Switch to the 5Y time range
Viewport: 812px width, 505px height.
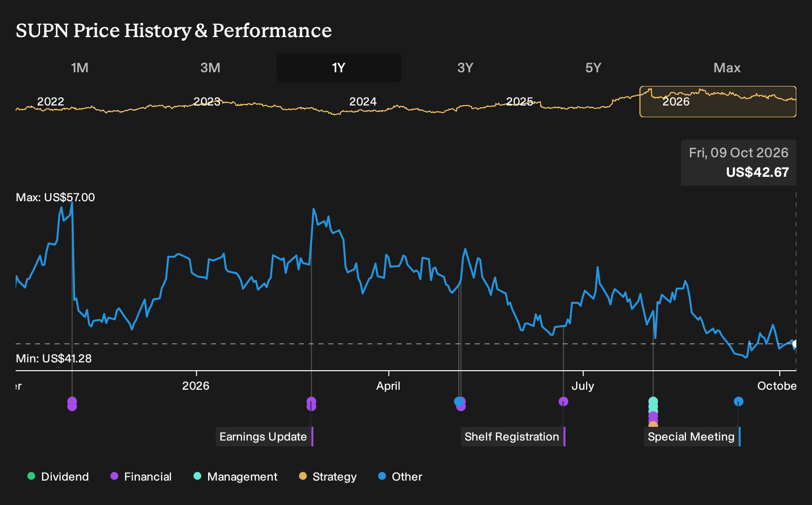[x=593, y=67]
